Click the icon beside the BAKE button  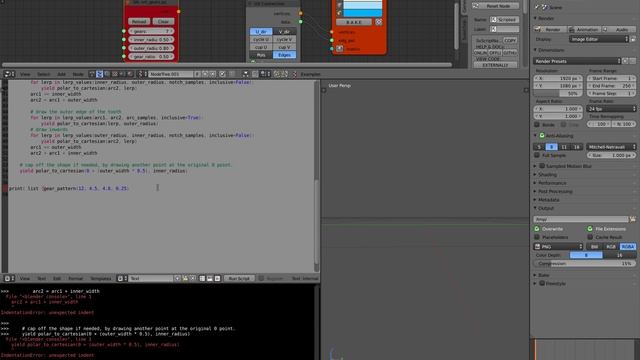click(379, 22)
